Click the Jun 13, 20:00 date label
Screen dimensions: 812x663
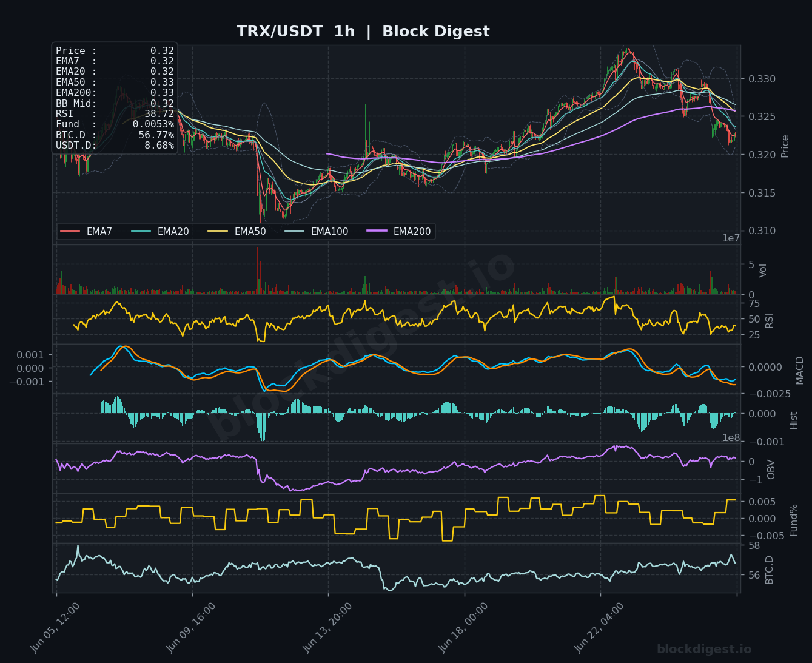pyautogui.click(x=327, y=628)
